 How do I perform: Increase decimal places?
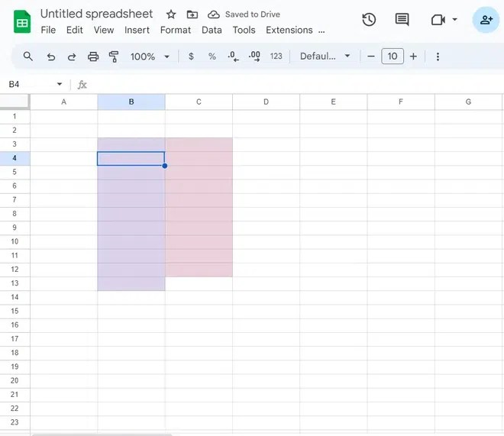click(x=254, y=57)
